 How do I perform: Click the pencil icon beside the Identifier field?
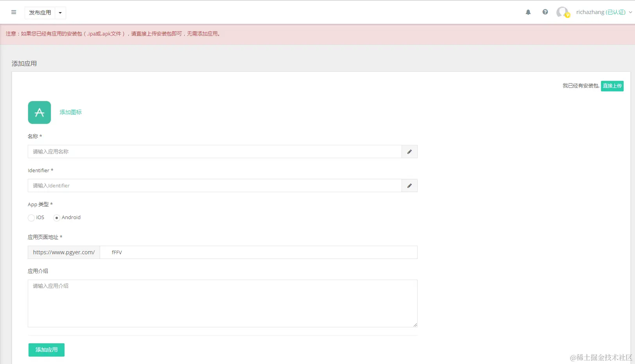[409, 186]
